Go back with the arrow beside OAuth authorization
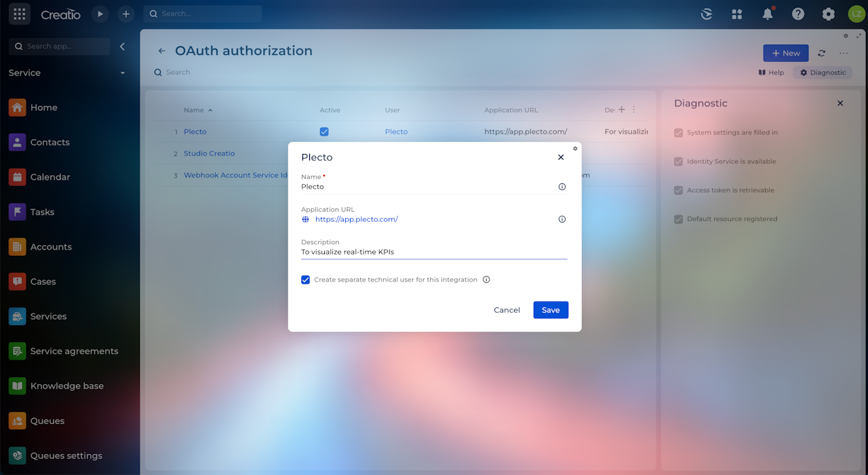The image size is (868, 475). [x=161, y=51]
